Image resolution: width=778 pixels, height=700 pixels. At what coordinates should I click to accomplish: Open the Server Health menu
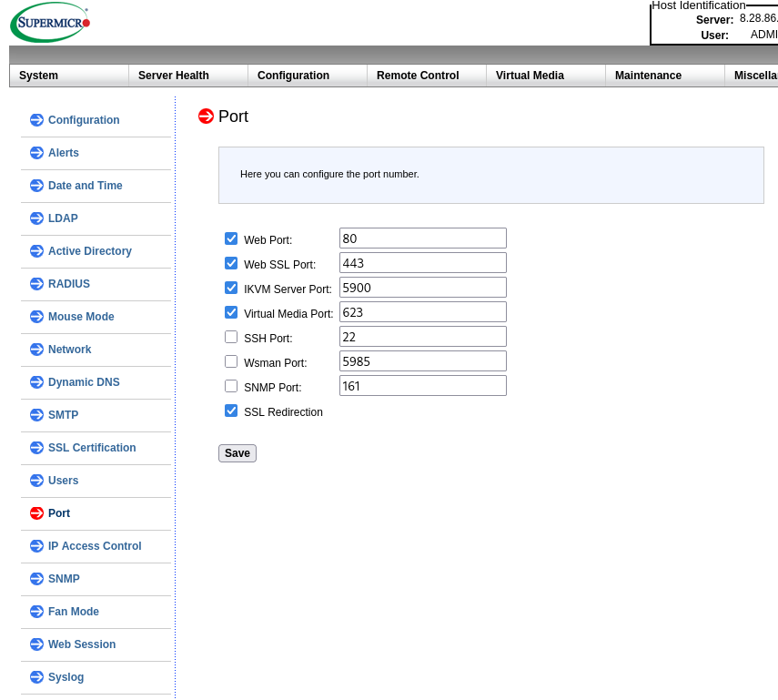pos(174,76)
